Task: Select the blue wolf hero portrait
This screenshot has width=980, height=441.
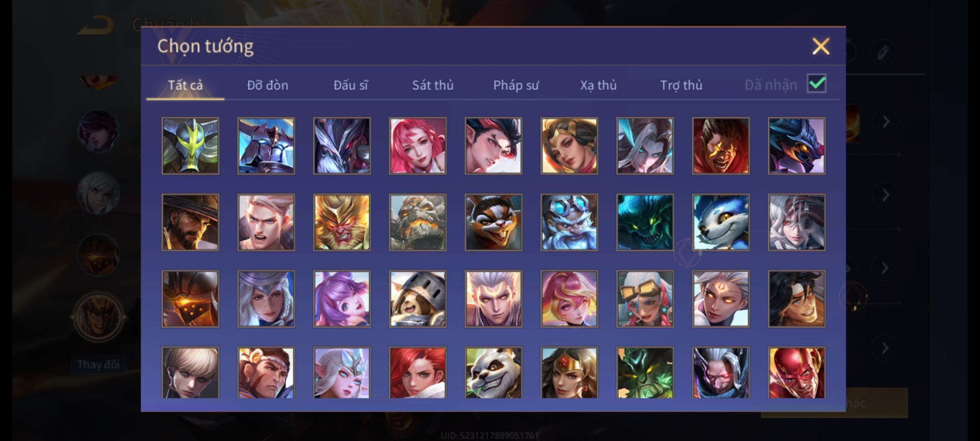Action: point(721,222)
